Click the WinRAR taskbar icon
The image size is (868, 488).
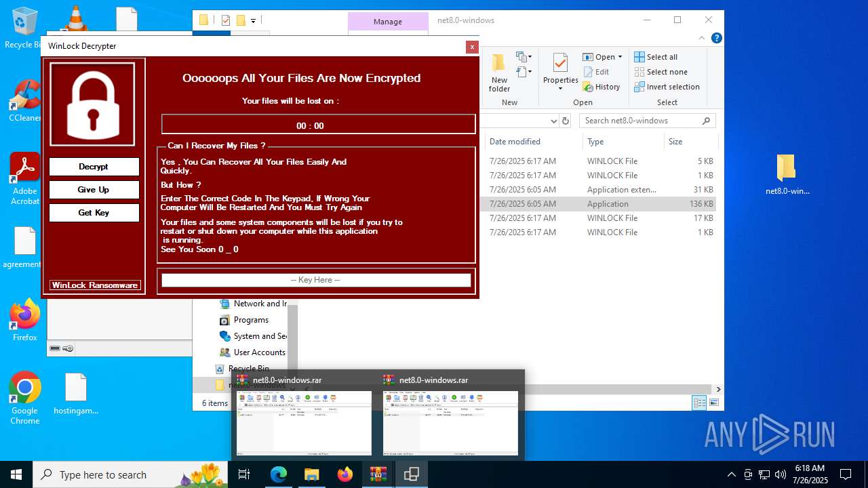point(378,474)
